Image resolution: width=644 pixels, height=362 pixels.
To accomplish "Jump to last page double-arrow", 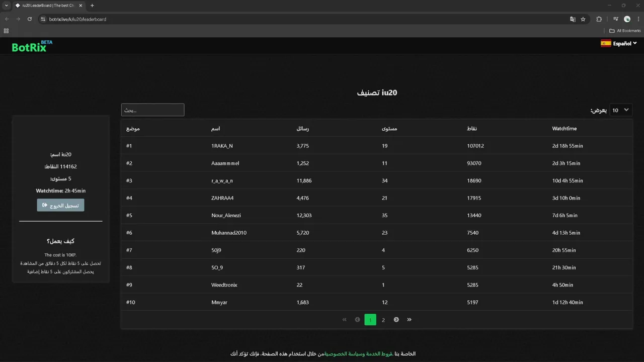I will [x=410, y=320].
